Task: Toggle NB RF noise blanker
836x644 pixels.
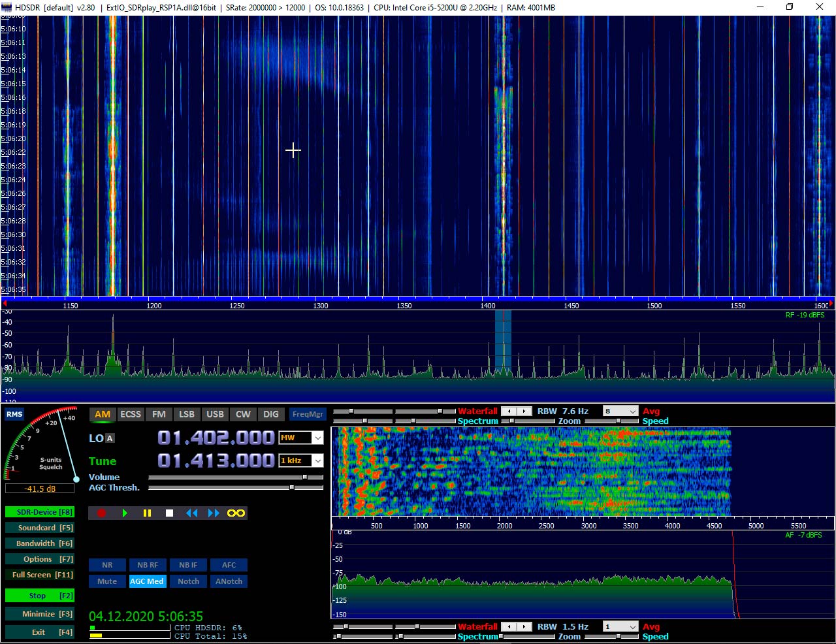Action: point(148,565)
